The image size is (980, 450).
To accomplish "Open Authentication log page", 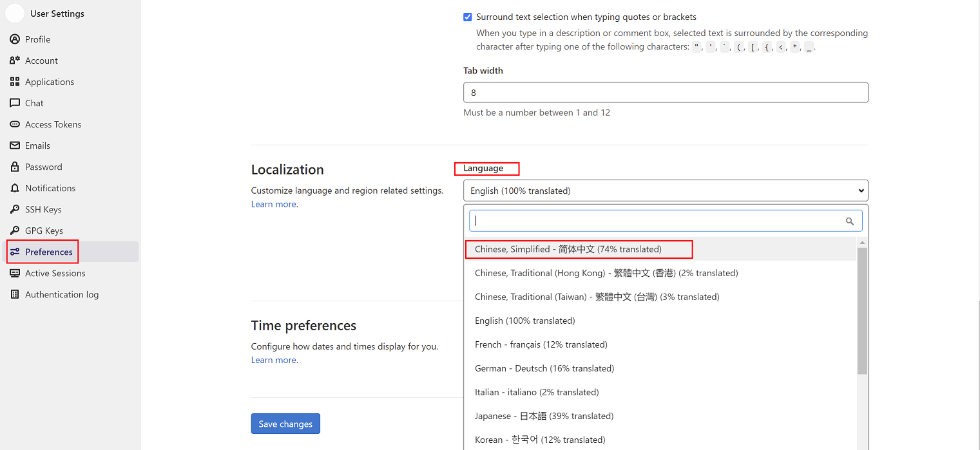I will point(61,294).
